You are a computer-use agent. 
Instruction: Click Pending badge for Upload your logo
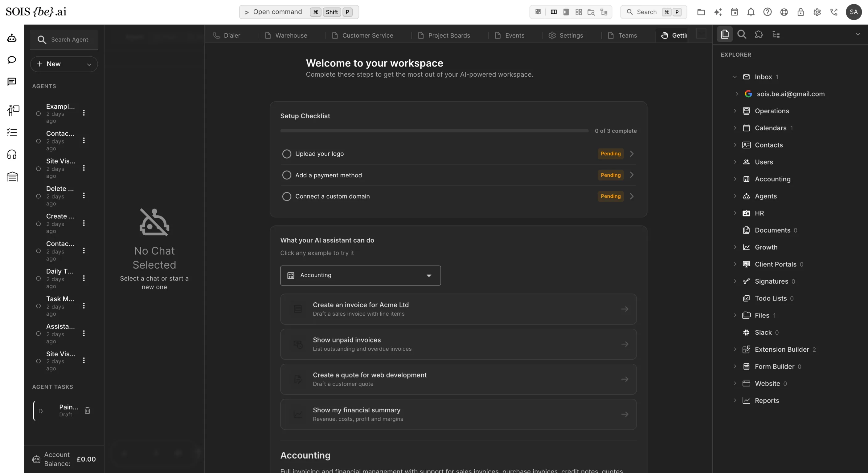611,154
